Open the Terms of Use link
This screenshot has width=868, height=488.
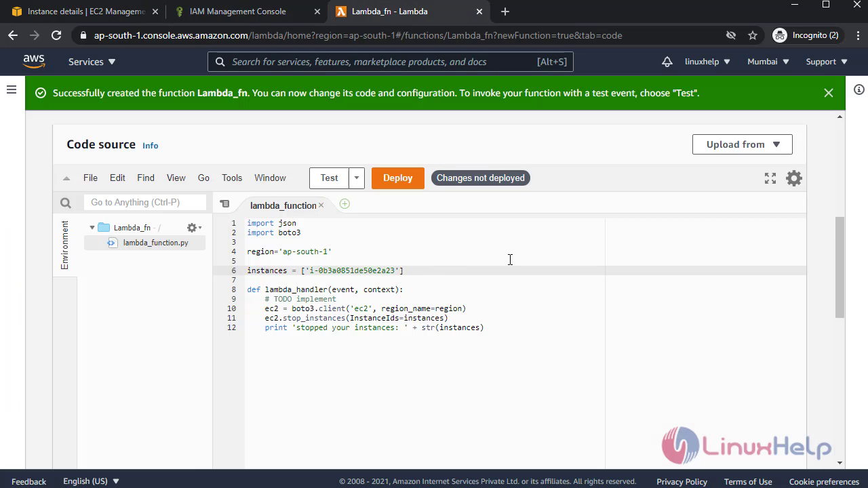(x=748, y=481)
